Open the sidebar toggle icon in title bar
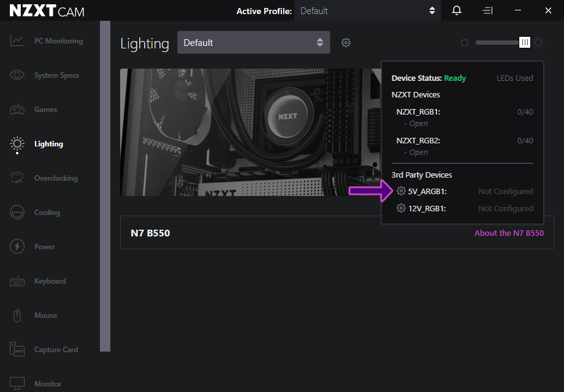 487,10
